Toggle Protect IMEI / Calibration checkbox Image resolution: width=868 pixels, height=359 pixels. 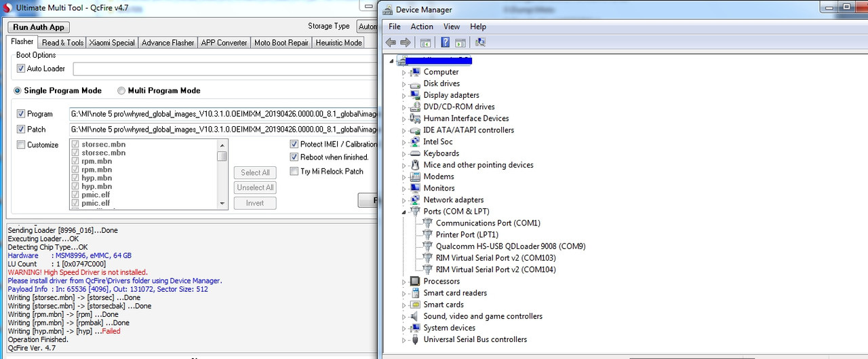pyautogui.click(x=294, y=144)
